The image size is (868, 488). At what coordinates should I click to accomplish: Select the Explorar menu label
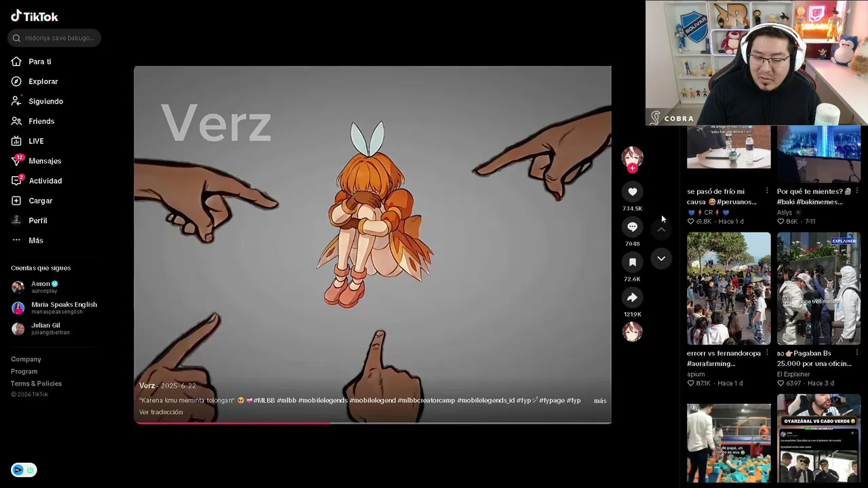pos(43,81)
